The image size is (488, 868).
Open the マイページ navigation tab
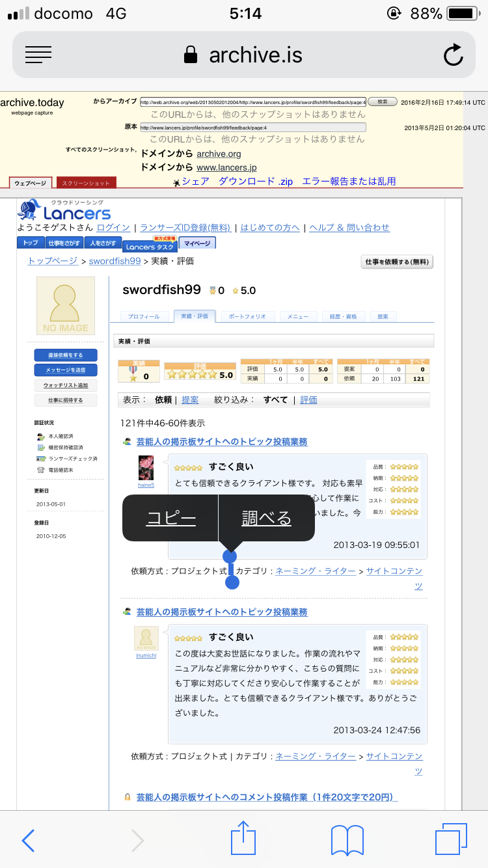click(x=197, y=243)
